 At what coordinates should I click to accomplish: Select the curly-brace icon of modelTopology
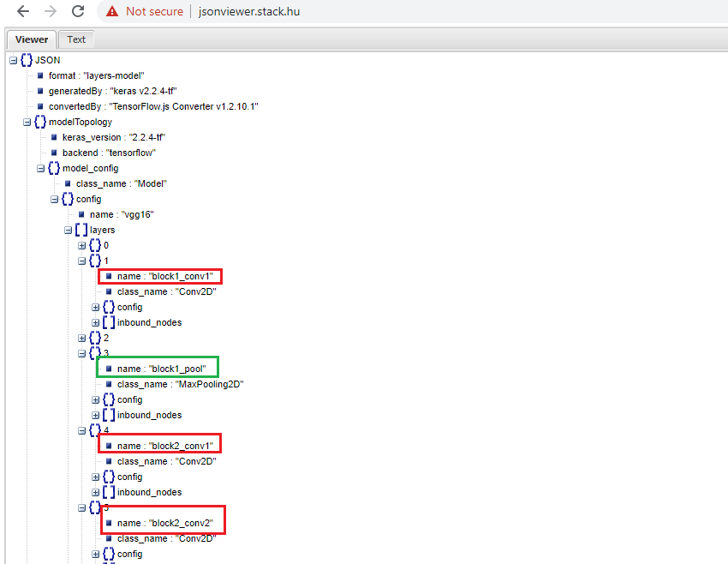(x=40, y=122)
